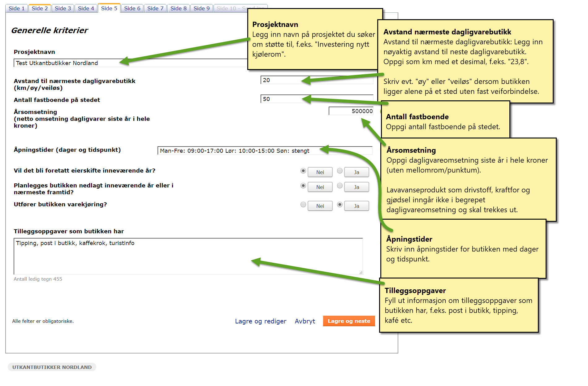This screenshot has height=386, width=588.
Task: Focus the Åpningstider opening hours field
Action: coord(265,151)
